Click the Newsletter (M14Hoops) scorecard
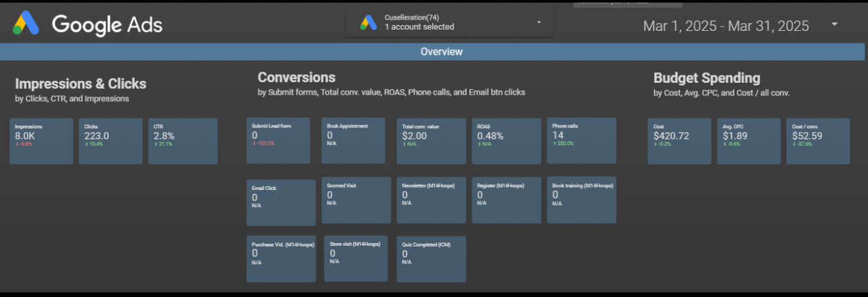The width and height of the screenshot is (868, 297). point(431,200)
